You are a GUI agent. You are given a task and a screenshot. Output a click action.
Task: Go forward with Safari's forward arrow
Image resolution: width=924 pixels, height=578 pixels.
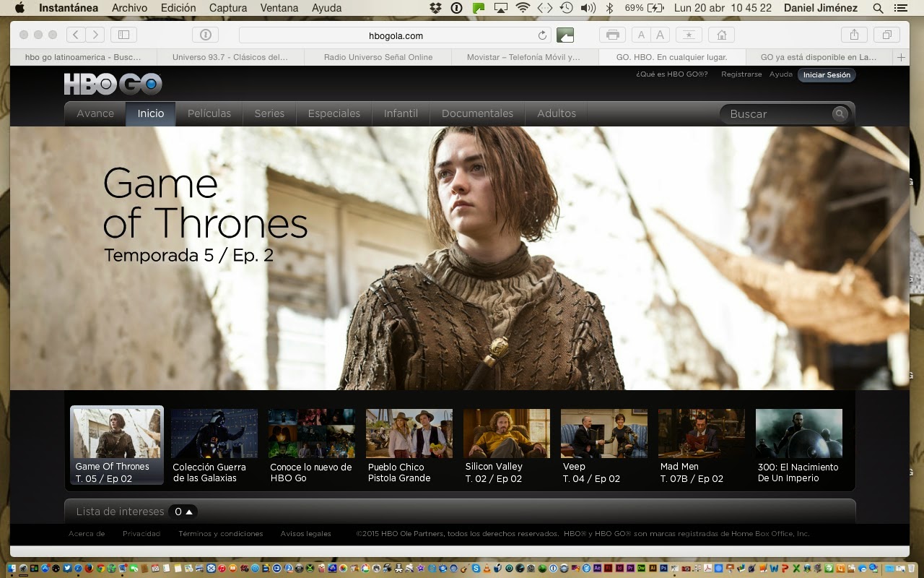coord(95,35)
